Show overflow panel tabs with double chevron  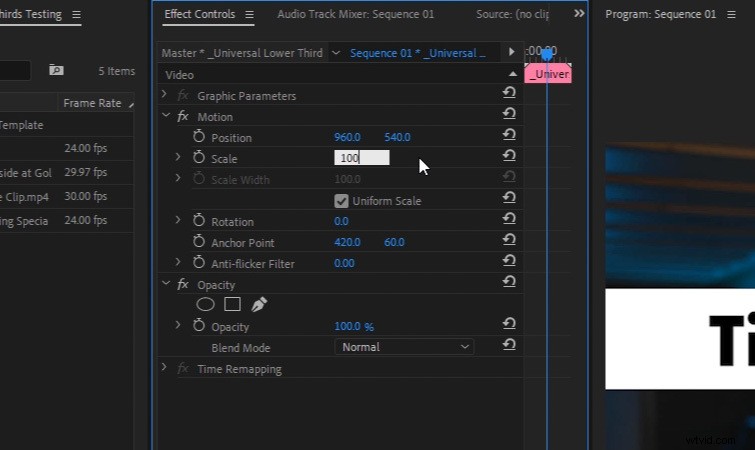[x=579, y=13]
